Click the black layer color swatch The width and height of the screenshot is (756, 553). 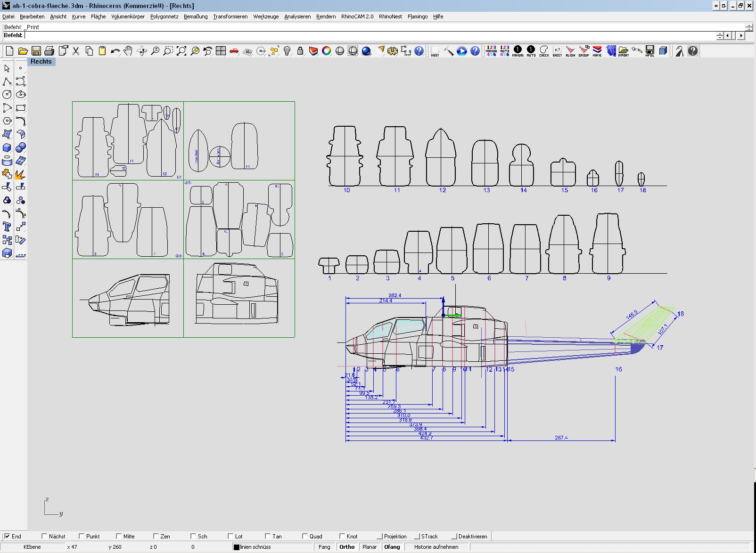[237, 547]
